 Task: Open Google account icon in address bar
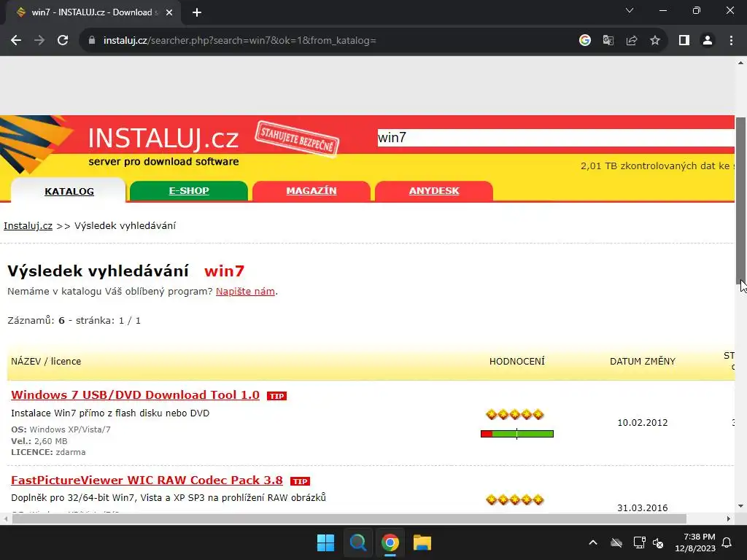click(x=585, y=41)
